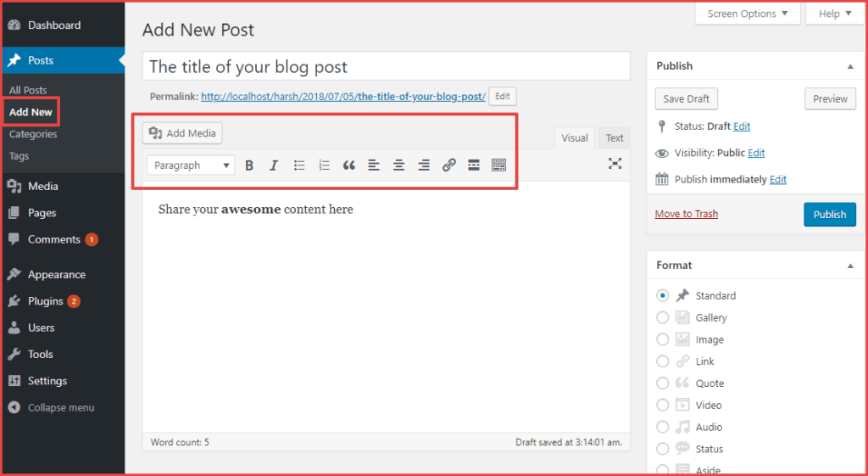The width and height of the screenshot is (868, 476).
Task: Click the Save Draft button
Action: click(687, 98)
